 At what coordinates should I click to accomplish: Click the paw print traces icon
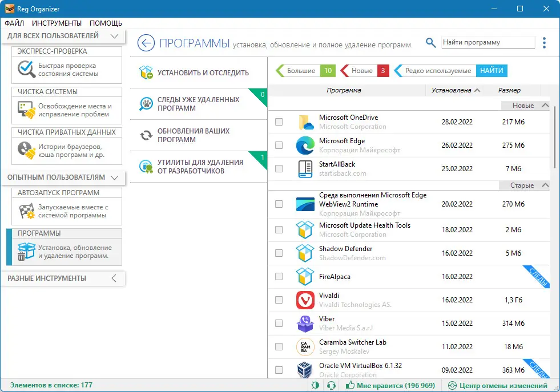(146, 104)
